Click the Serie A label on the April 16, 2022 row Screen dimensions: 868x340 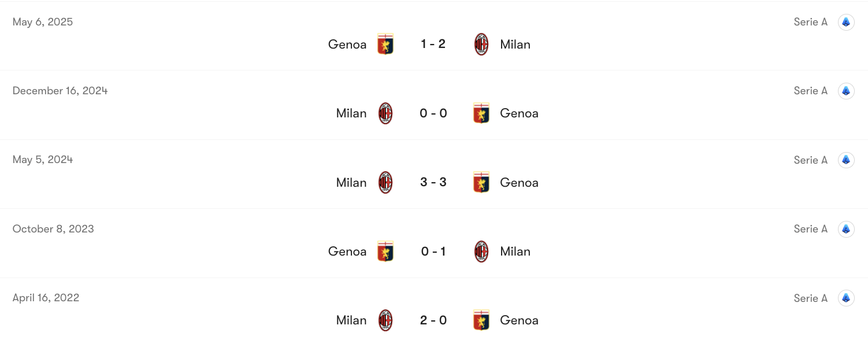pyautogui.click(x=810, y=298)
